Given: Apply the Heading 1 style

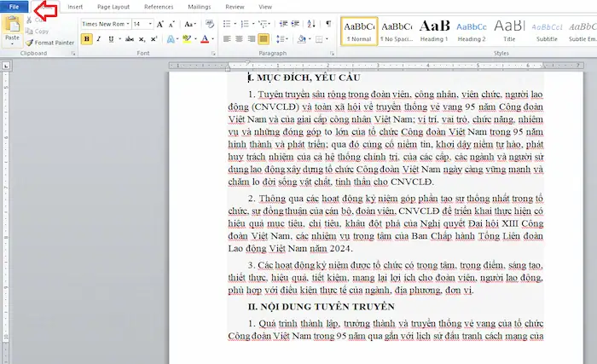Looking at the screenshot, I should 434,32.
